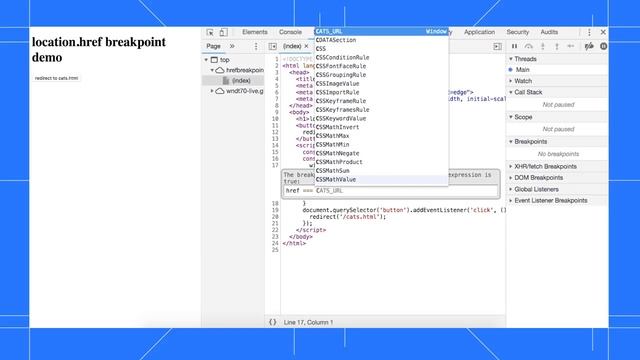Select the Page navigator tab
Image resolution: width=640 pixels, height=360 pixels.
[x=213, y=47]
